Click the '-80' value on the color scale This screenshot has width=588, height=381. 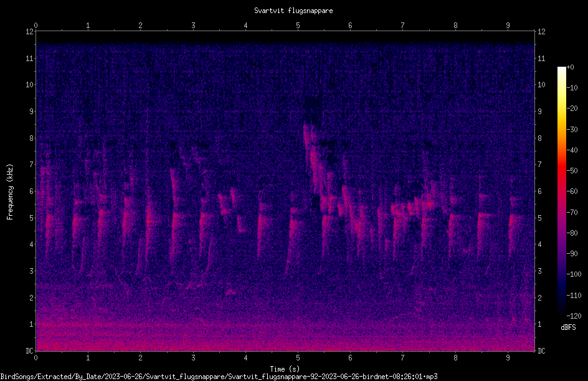572,233
